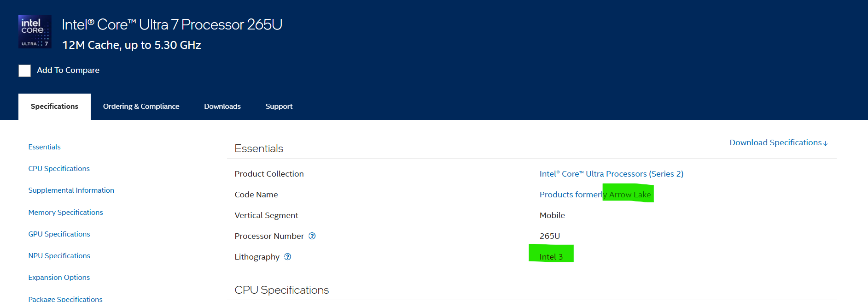868x302 pixels.
Task: Jump to CPU Specifications in sidebar
Action: point(59,169)
